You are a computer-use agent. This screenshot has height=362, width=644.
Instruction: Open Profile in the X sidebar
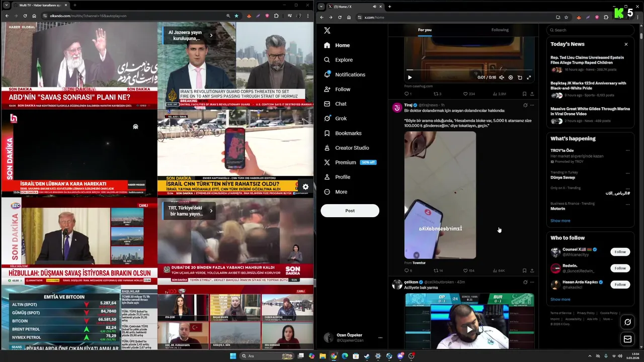[337, 177]
